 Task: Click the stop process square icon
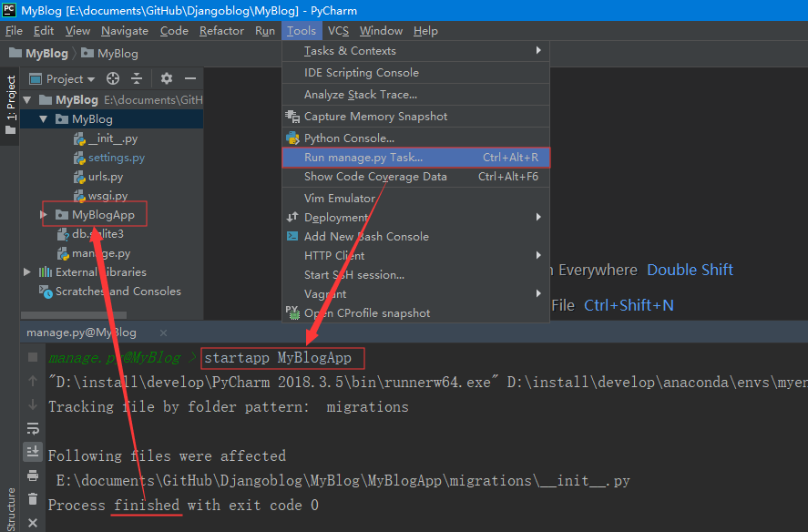click(x=33, y=357)
